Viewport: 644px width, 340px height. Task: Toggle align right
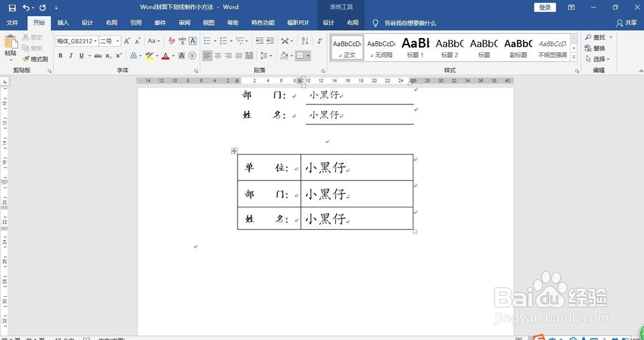tap(229, 56)
